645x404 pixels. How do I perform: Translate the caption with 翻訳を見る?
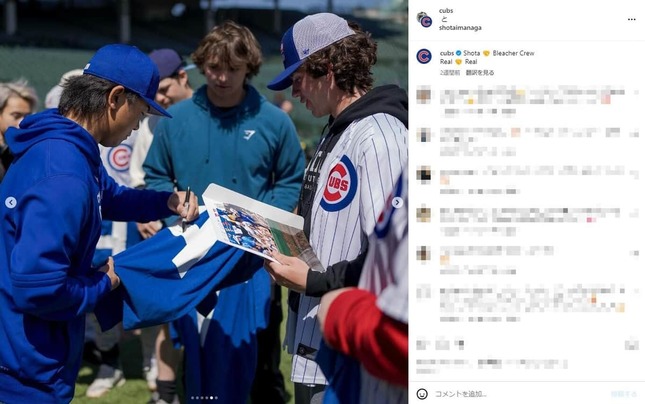pos(480,72)
